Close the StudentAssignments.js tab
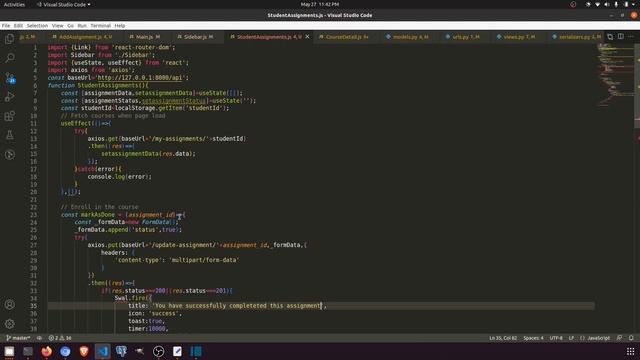Screen dimensions: 640x360 [x=307, y=37]
